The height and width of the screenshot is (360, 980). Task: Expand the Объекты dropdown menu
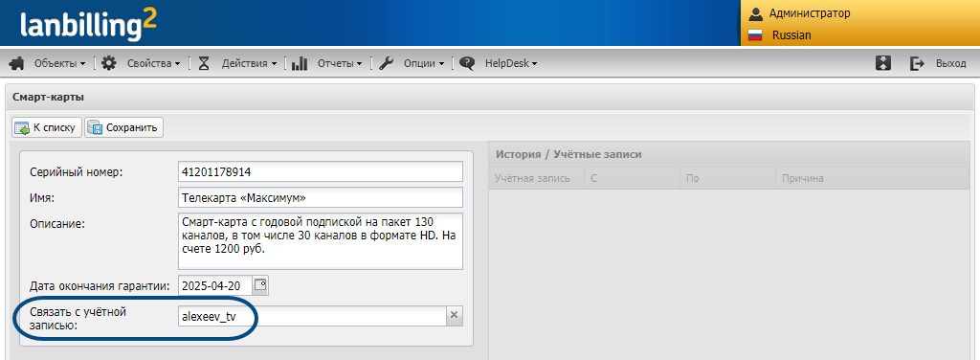click(x=60, y=63)
